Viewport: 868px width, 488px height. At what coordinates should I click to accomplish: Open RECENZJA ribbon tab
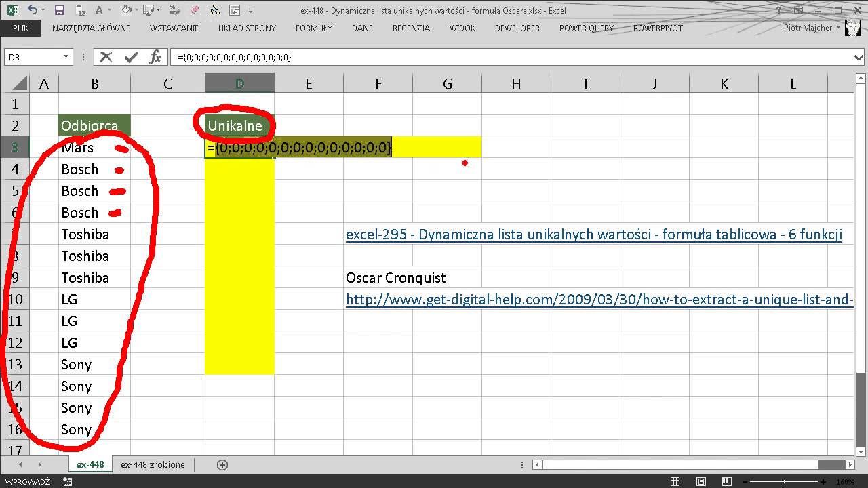tap(411, 28)
